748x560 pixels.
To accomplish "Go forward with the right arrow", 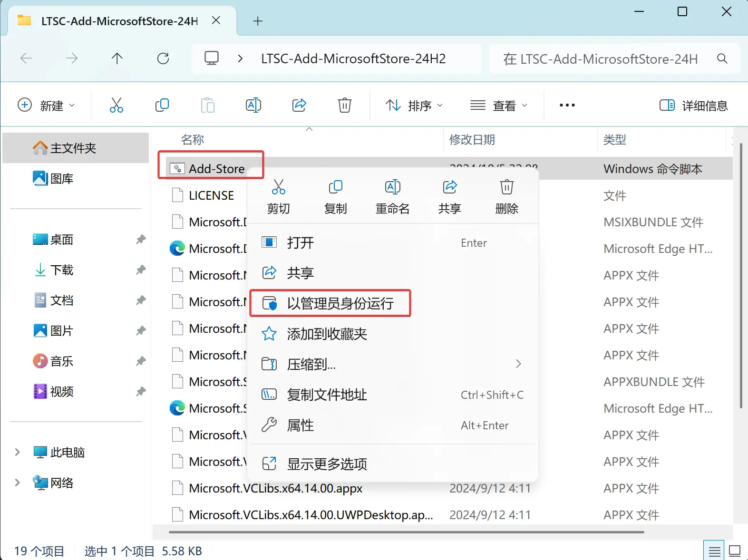I will pyautogui.click(x=72, y=58).
